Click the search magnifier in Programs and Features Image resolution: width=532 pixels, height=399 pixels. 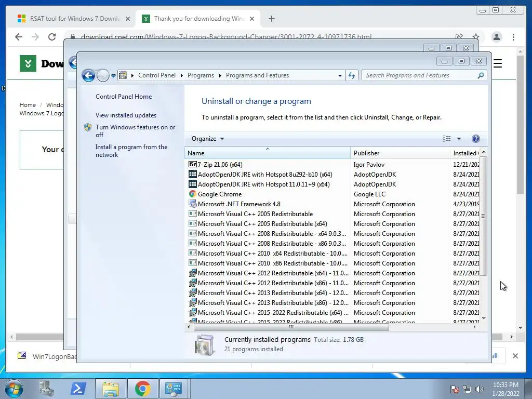pyautogui.click(x=481, y=75)
